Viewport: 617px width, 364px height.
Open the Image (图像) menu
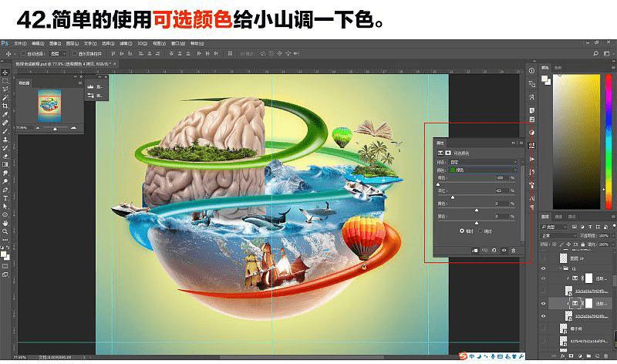coord(55,43)
